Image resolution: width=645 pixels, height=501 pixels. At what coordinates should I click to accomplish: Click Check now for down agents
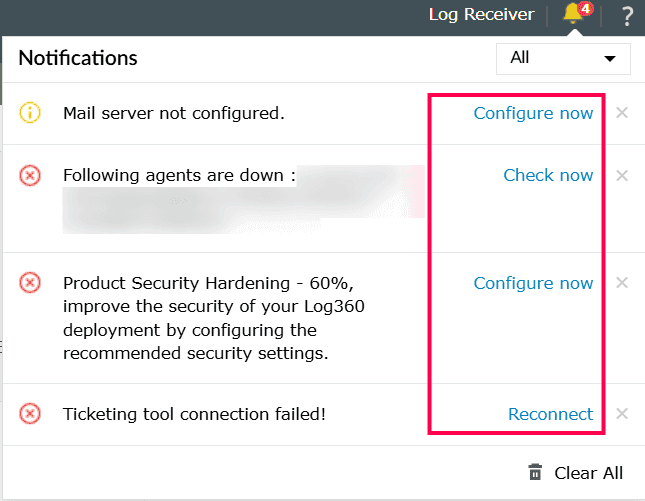(548, 176)
